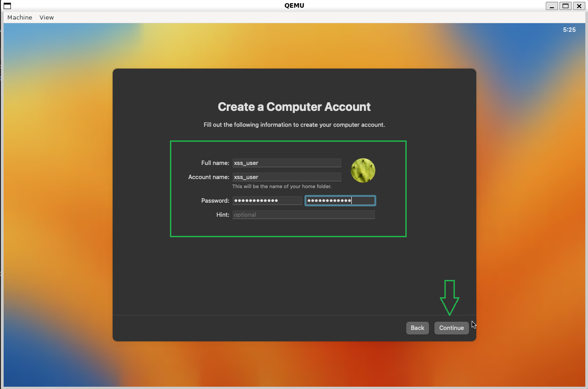
Task: Click the 'Hint:' label
Action: (x=223, y=214)
